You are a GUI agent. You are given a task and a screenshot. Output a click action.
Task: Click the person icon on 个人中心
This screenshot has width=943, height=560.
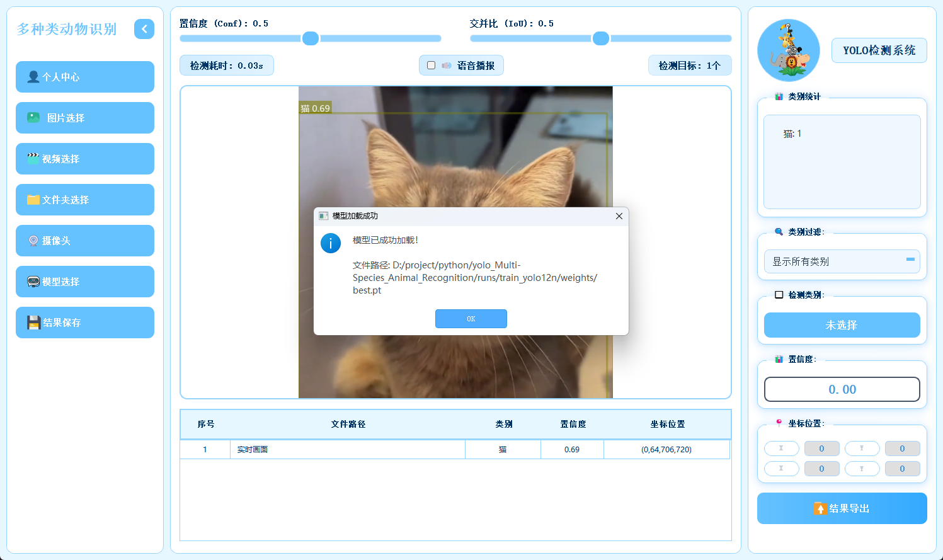33,77
